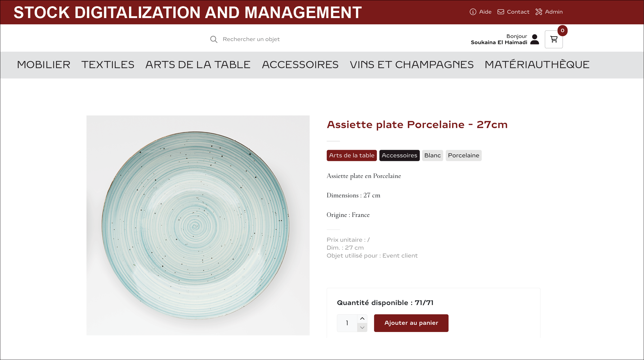This screenshot has height=360, width=644.
Task: Open the TEXTILES category
Action: pos(108,65)
